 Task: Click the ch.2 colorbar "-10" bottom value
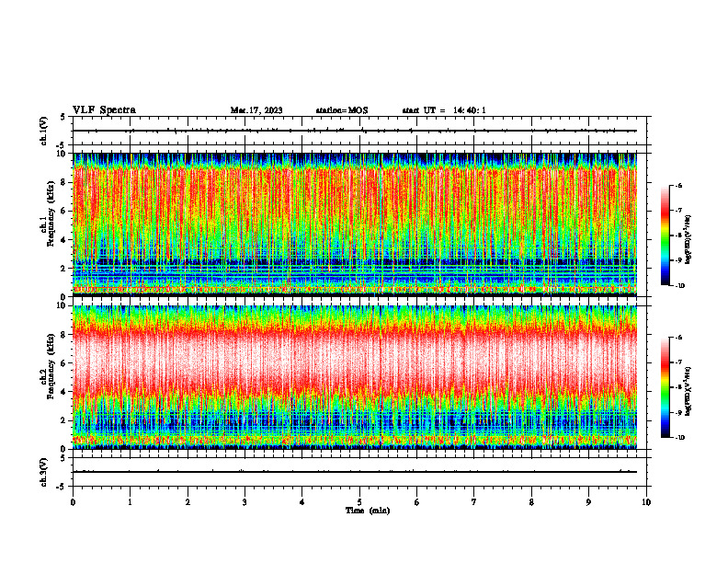[x=679, y=438]
